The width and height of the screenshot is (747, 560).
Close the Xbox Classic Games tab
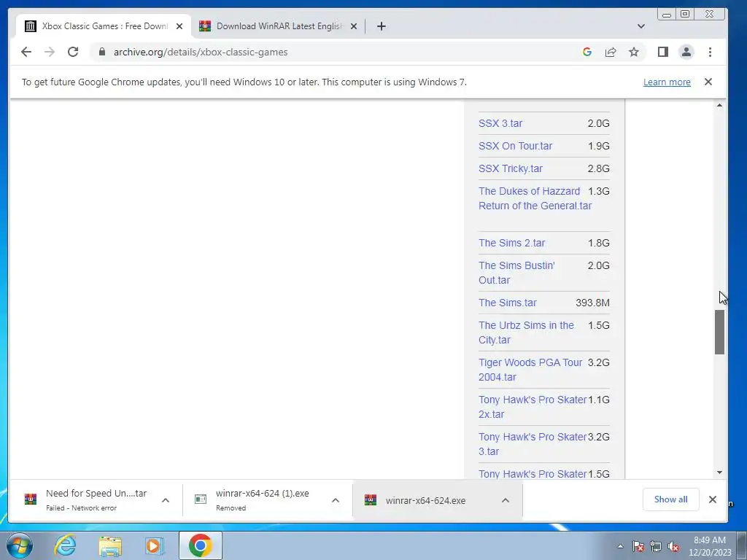click(x=179, y=26)
